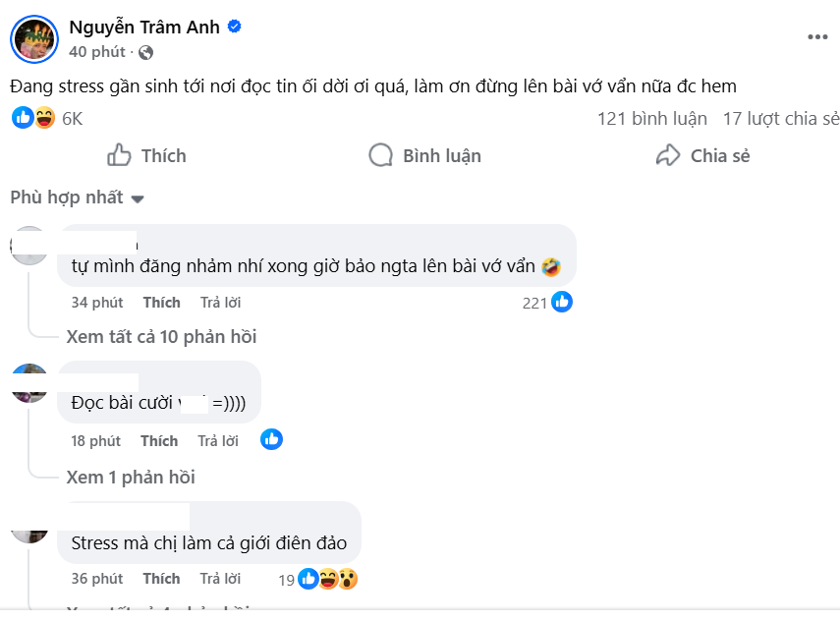Click the Haha emoji reaction icon next to 6K

coord(39,117)
